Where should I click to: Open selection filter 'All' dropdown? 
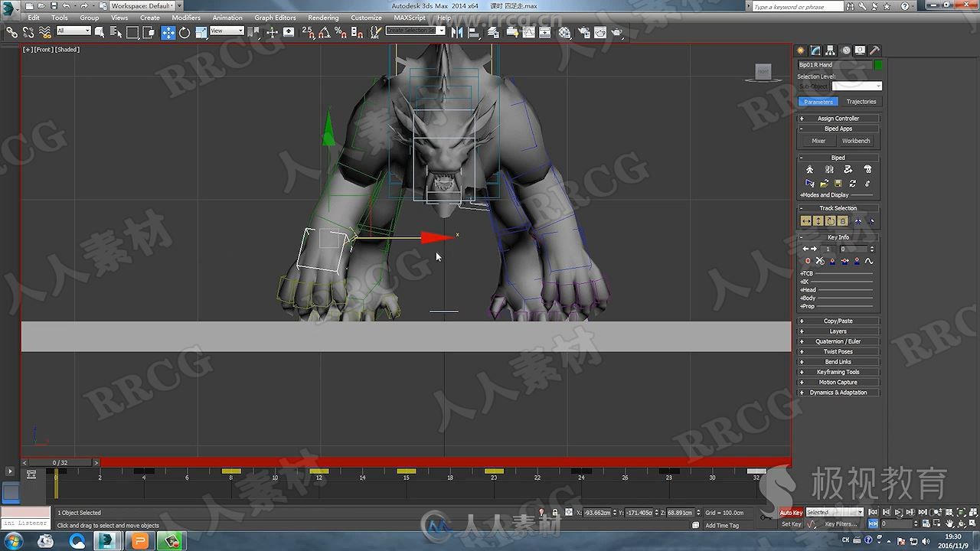pos(73,31)
